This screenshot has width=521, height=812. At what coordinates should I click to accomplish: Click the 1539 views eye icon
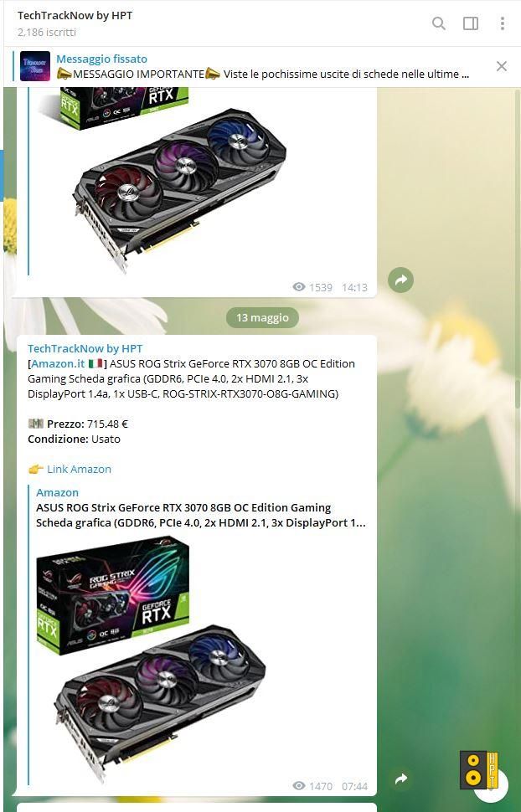click(x=298, y=287)
